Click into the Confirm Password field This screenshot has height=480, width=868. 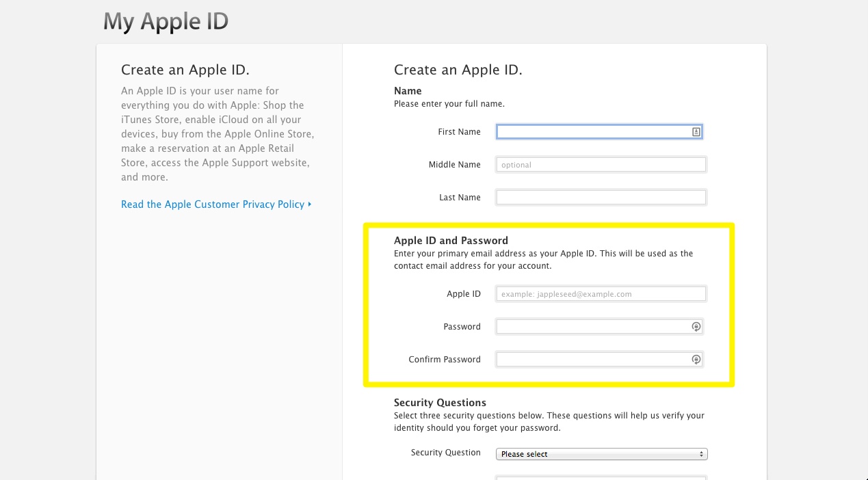[x=600, y=360]
